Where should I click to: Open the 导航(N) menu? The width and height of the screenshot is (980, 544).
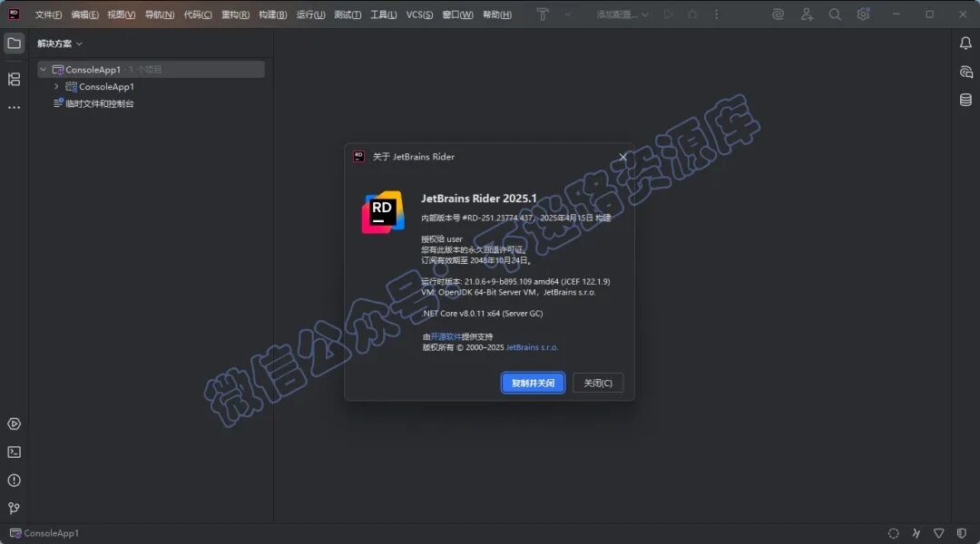(x=160, y=15)
